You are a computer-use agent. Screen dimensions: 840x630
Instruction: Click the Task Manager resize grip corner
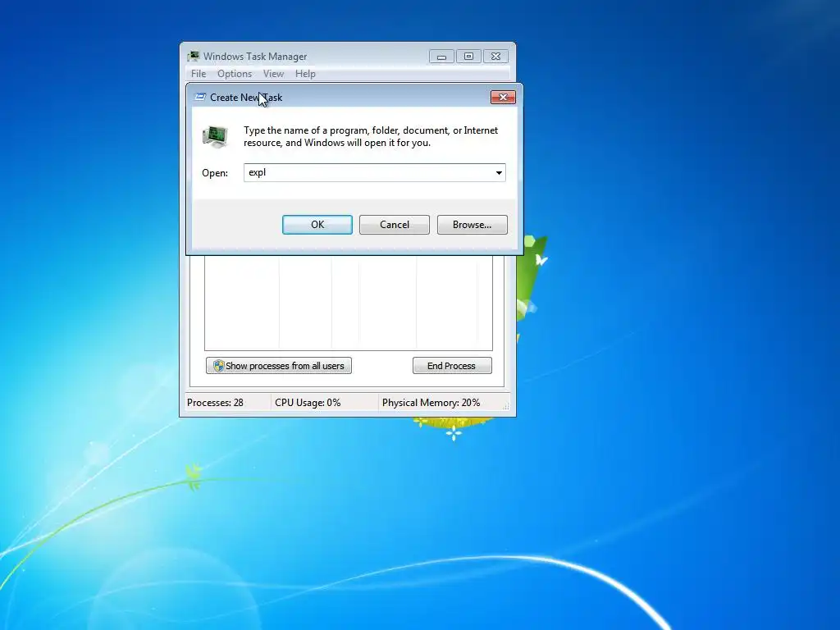505,406
